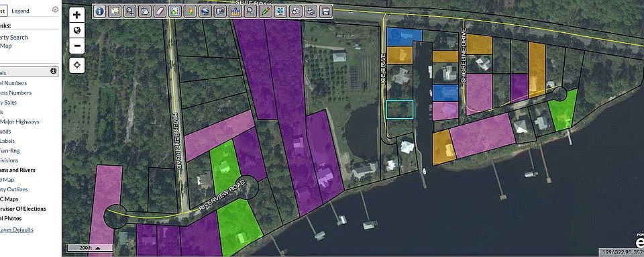
Task: Toggle the Subdivisions layer
Action: 9,160
